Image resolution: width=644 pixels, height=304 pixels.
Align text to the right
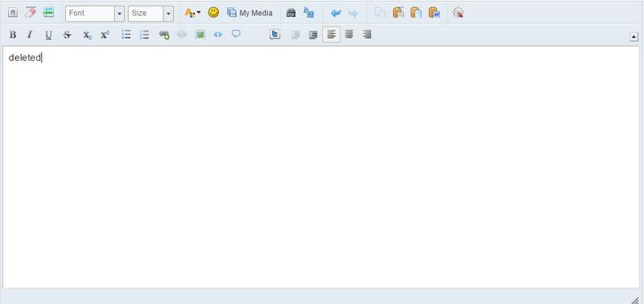click(367, 35)
